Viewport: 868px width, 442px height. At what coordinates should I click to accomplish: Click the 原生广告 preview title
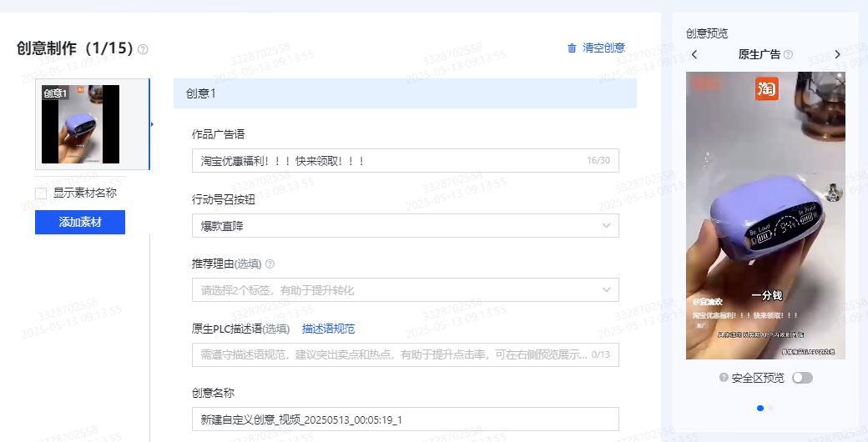coord(759,54)
